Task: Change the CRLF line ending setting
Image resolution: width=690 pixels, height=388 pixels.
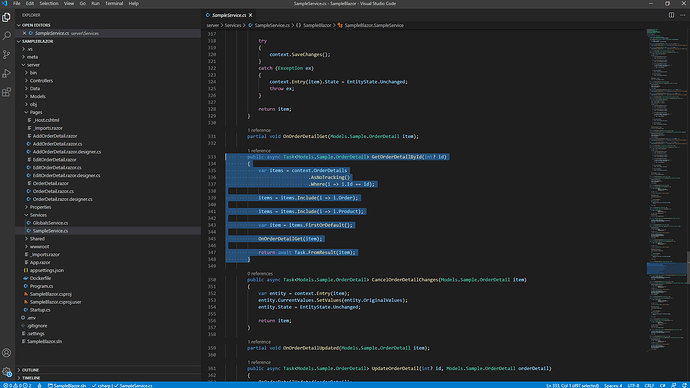Action: (x=650, y=385)
